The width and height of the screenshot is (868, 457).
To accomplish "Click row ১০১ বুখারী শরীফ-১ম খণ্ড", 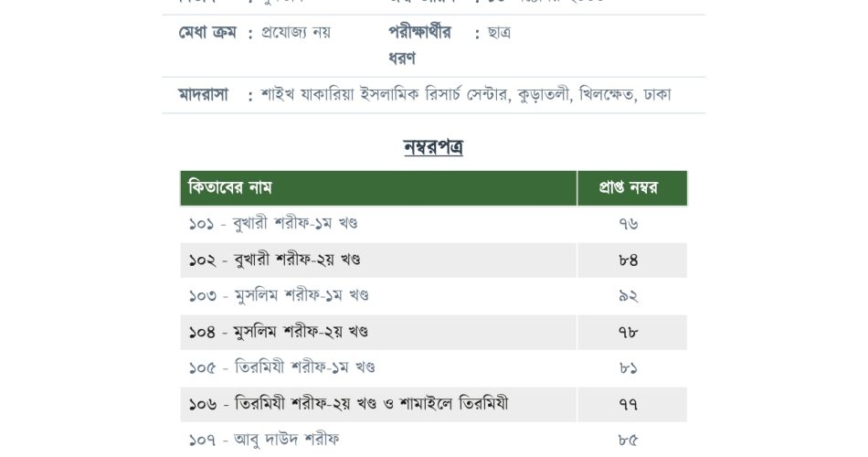I will coord(433,224).
